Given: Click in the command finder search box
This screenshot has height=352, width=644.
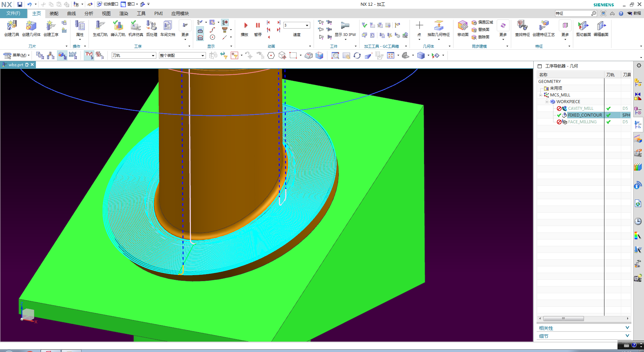Looking at the screenshot, I should click(x=573, y=13).
